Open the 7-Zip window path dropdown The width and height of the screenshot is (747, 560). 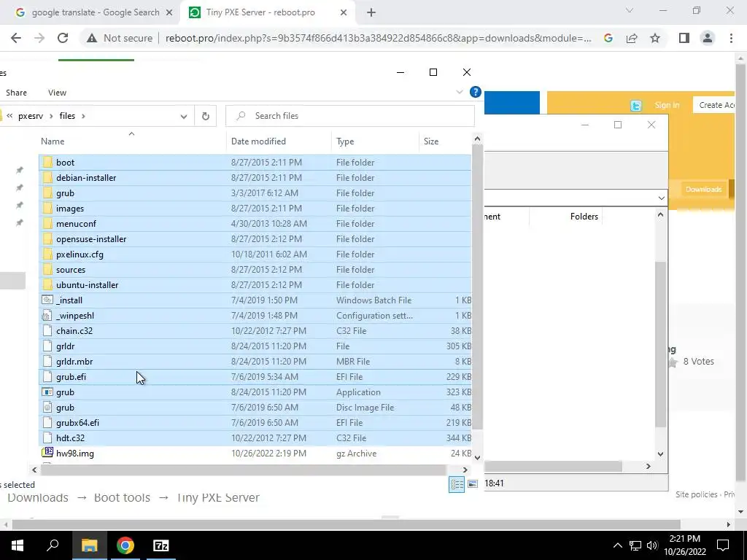[x=661, y=198]
